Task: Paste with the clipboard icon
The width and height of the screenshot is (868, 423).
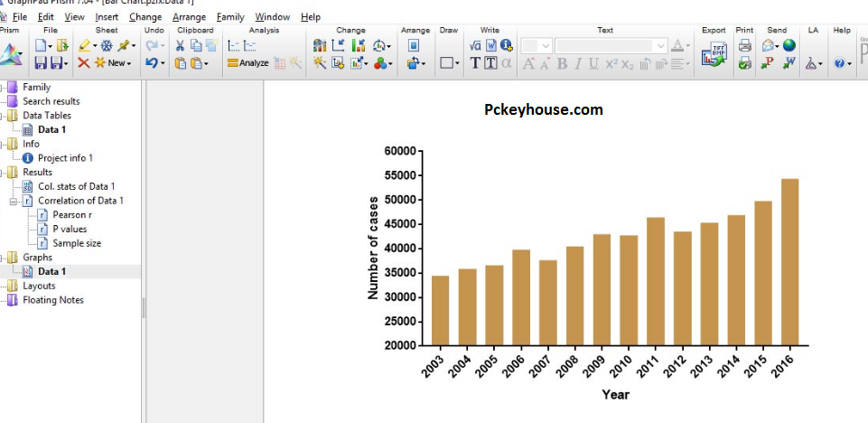Action: pos(181,63)
